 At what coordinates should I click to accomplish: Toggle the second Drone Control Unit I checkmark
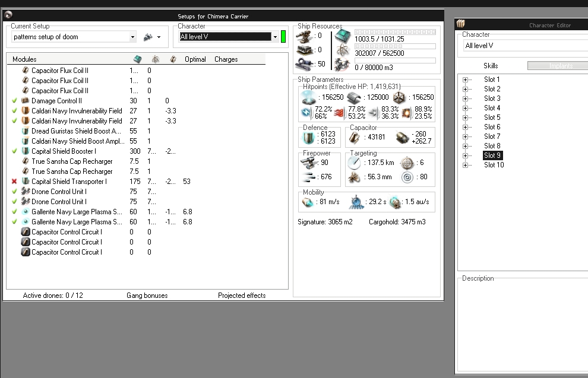tap(14, 202)
